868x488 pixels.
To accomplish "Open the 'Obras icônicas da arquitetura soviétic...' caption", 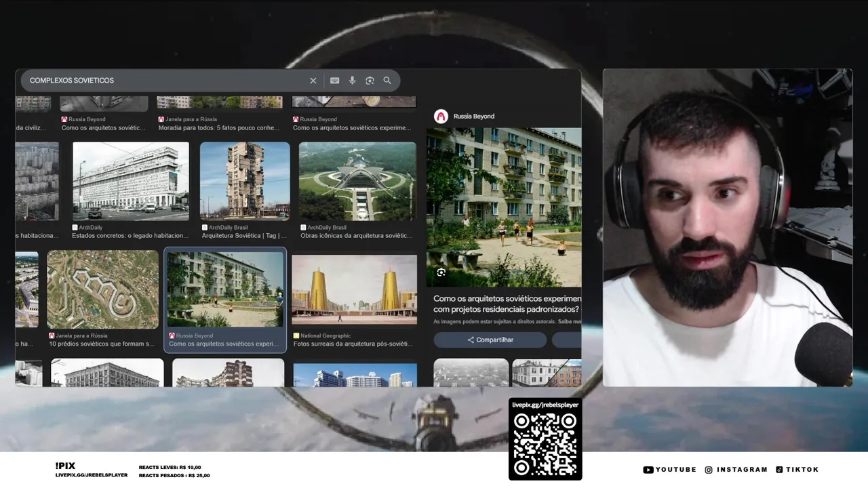I will 357,236.
